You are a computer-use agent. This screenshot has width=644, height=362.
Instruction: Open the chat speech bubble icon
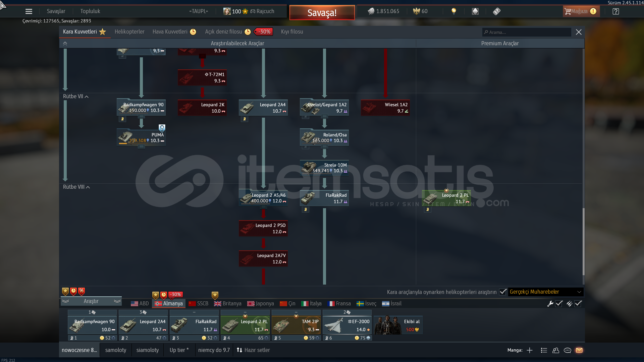tap(568, 350)
